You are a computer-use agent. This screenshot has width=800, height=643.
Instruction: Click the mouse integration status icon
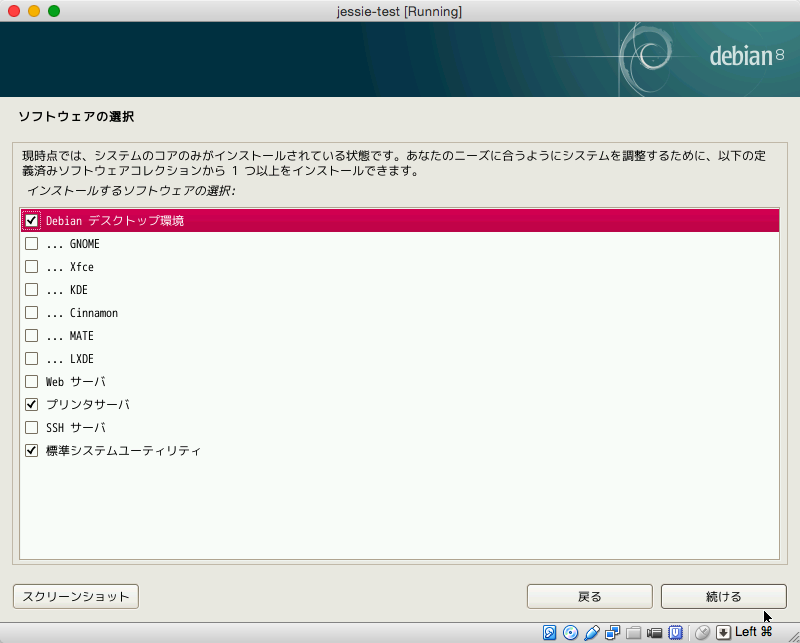pyautogui.click(x=703, y=633)
